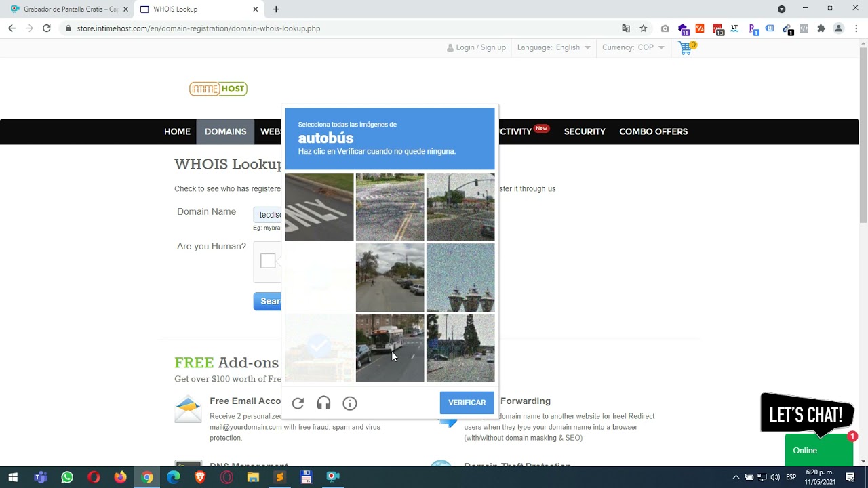This screenshot has height=488, width=868.
Task: Open the Windows Start menu
Action: [x=13, y=477]
